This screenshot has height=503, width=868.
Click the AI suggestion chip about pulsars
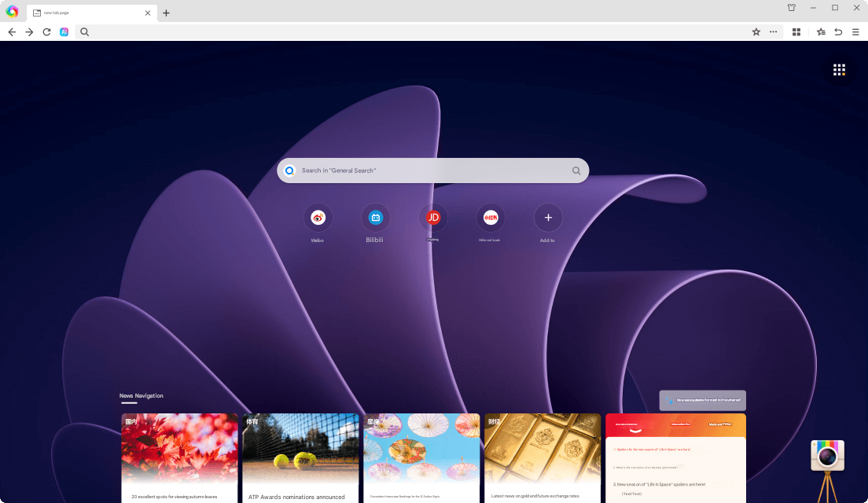[x=702, y=400]
